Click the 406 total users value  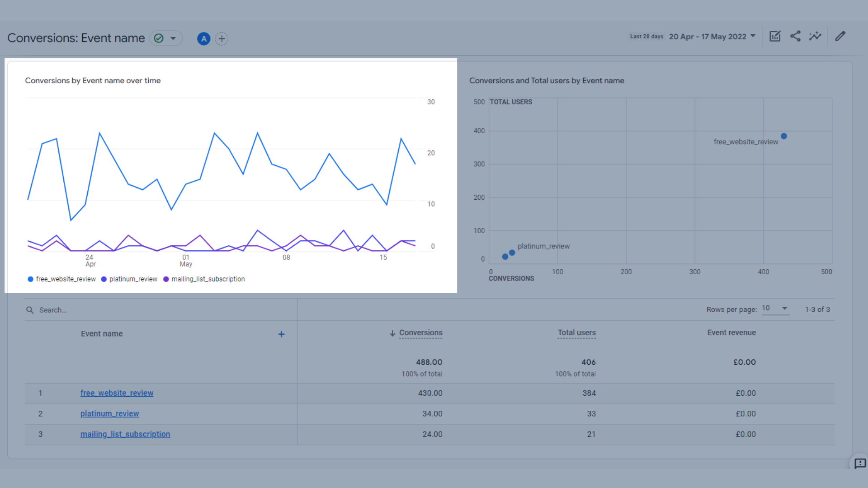click(588, 362)
